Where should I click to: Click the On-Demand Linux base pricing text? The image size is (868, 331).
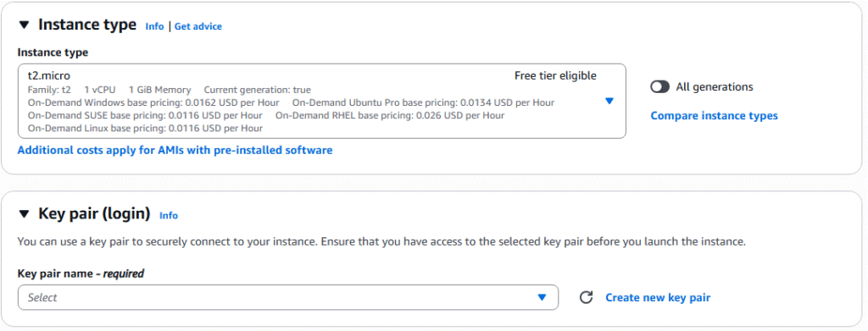tap(145, 128)
